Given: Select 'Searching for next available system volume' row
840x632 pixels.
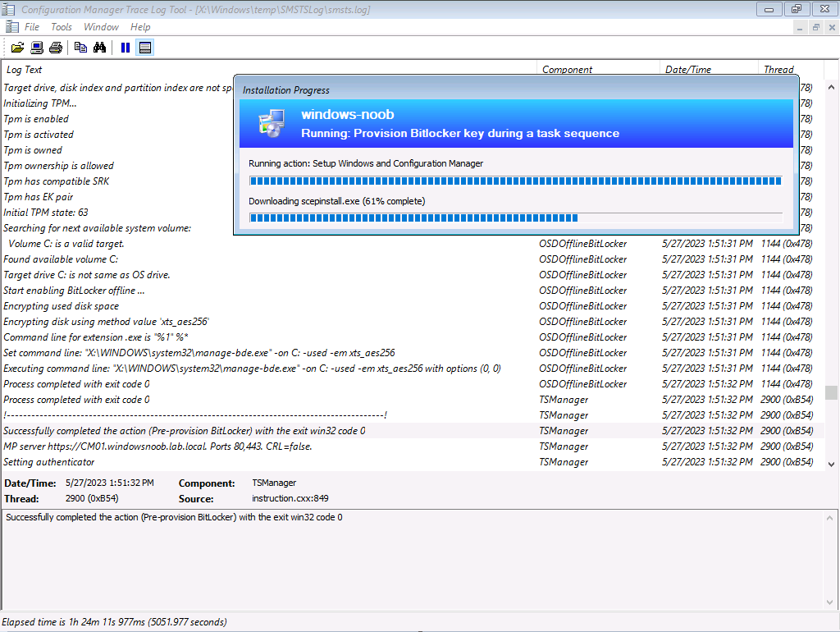Looking at the screenshot, I should (x=117, y=228).
